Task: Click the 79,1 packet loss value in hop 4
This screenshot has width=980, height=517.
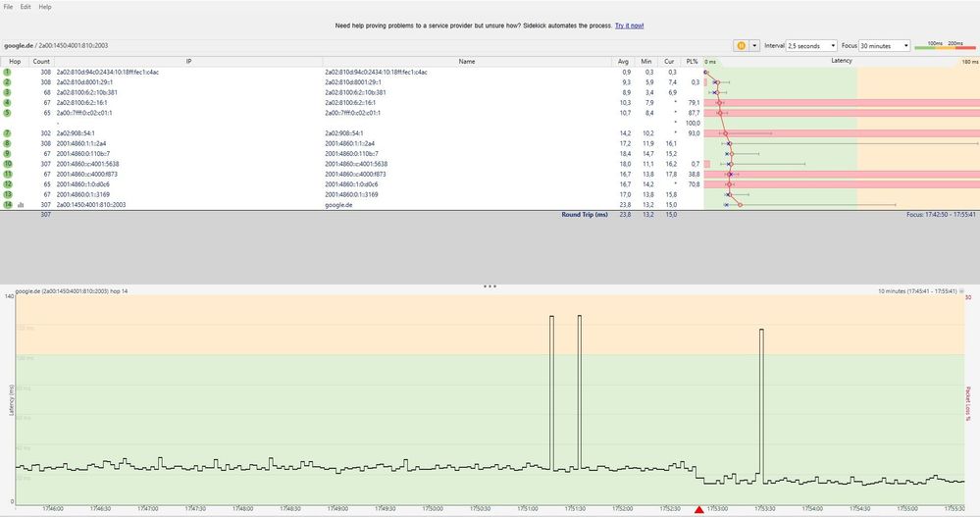Action: click(694, 103)
